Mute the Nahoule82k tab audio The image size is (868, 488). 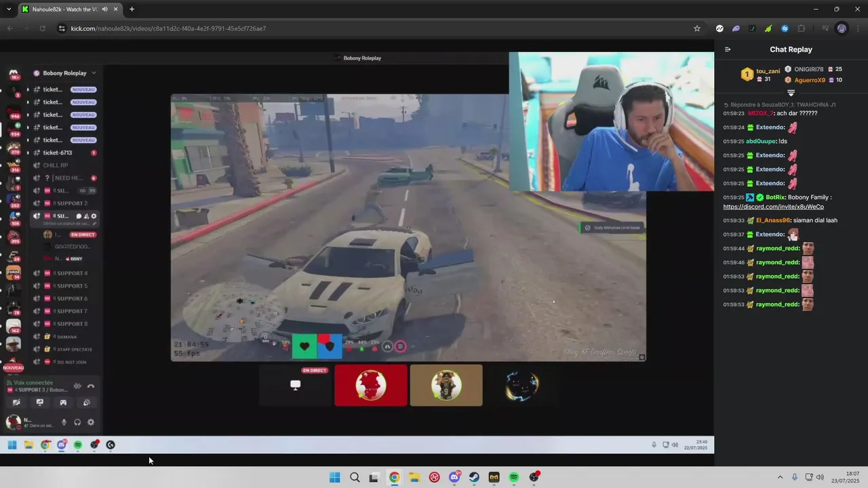point(104,9)
